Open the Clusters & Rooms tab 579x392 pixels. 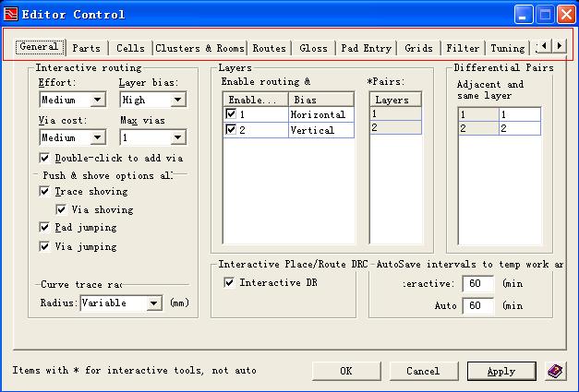tap(200, 48)
